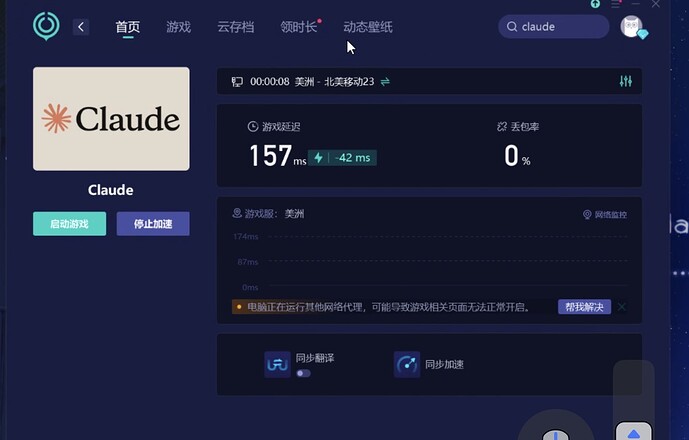
Task: Click the 同步翻译 icon
Action: [x=277, y=364]
